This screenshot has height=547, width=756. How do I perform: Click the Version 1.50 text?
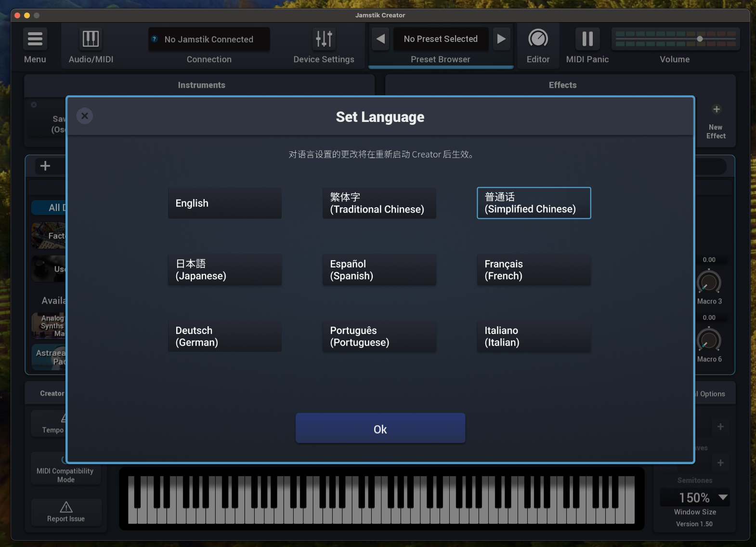694,524
